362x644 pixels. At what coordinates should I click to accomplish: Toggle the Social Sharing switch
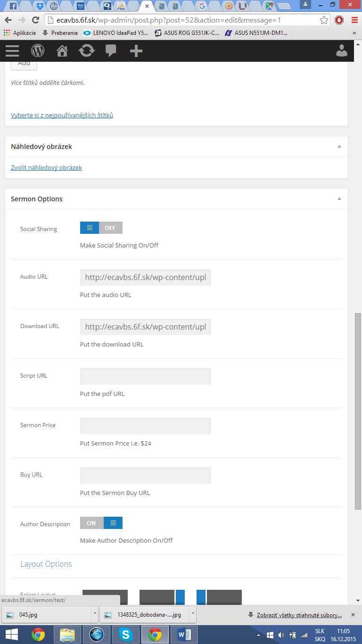point(101,228)
